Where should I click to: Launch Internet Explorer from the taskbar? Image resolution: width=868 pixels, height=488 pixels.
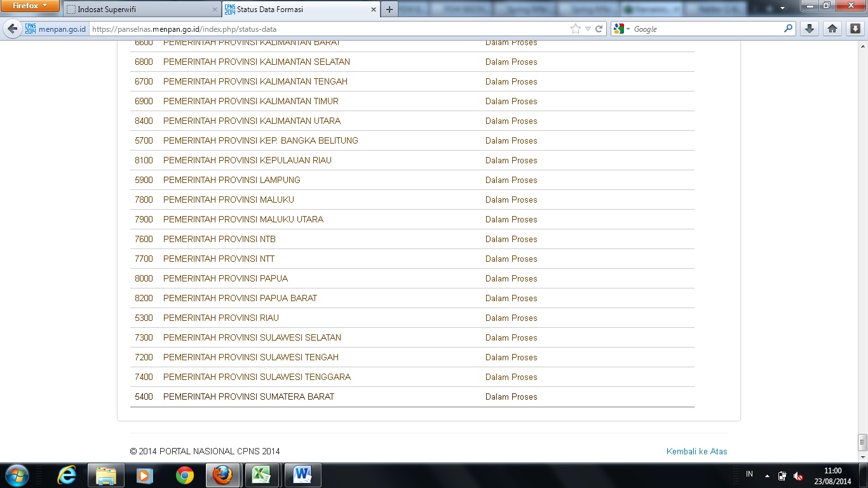[67, 475]
